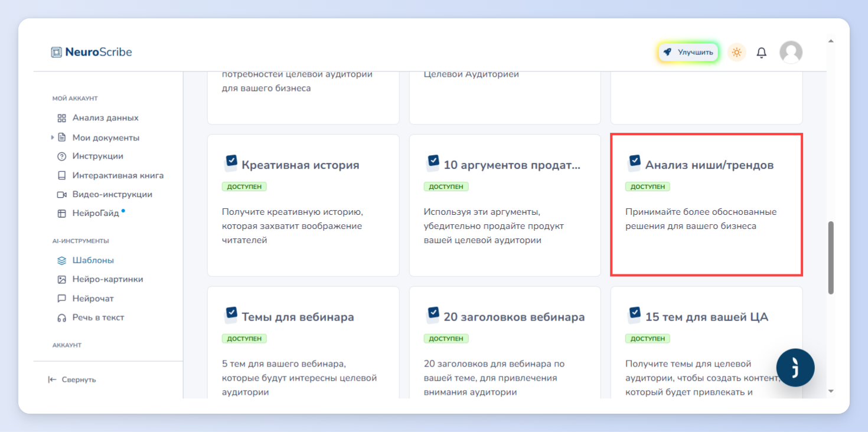Open Нейрочат tool
The image size is (868, 432).
coord(93,299)
